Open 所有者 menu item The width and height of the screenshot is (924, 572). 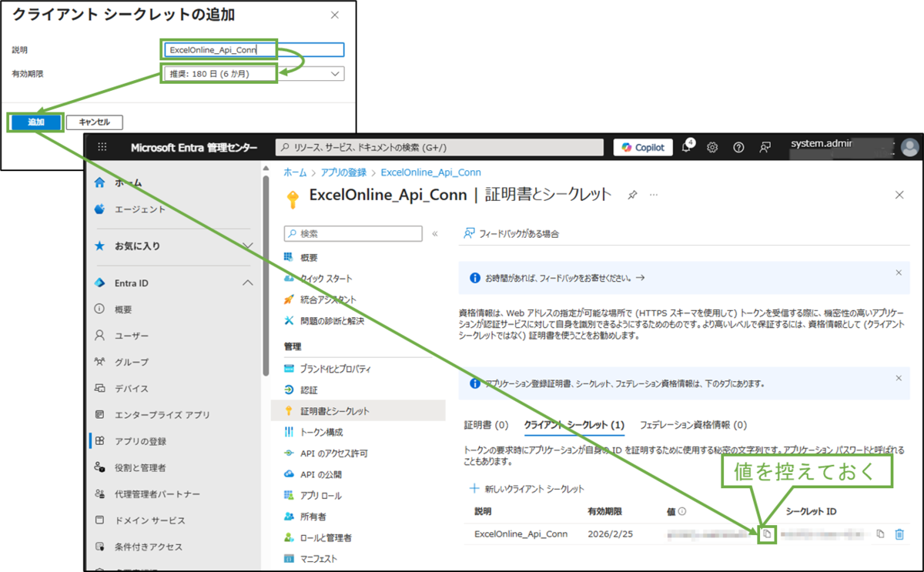313,516
